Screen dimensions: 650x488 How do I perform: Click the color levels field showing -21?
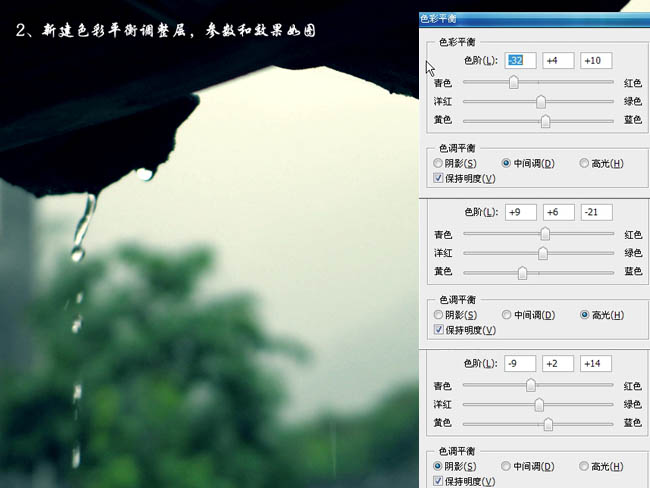click(x=595, y=212)
